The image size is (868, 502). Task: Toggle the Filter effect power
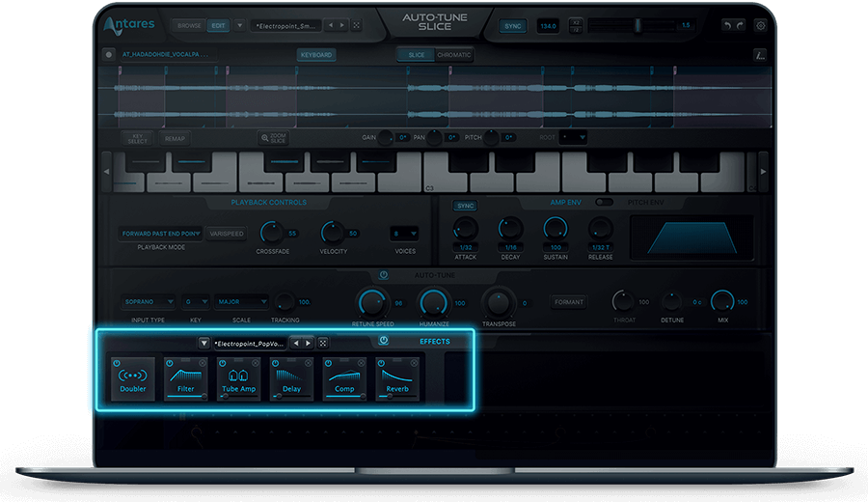pyautogui.click(x=170, y=364)
